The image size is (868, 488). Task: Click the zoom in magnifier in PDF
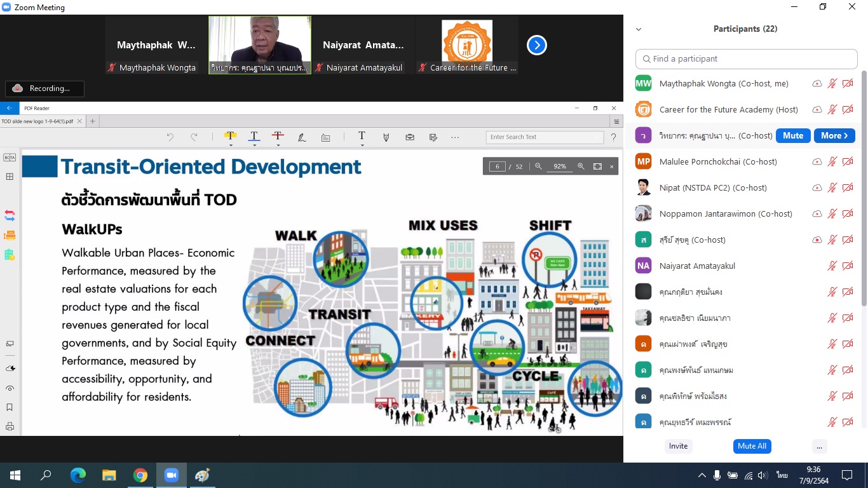pyautogui.click(x=580, y=166)
